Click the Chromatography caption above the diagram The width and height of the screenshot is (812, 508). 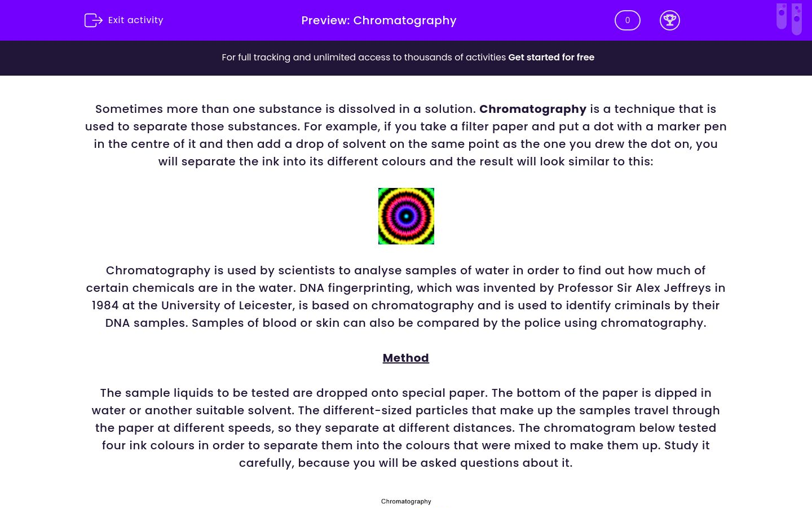tap(406, 501)
